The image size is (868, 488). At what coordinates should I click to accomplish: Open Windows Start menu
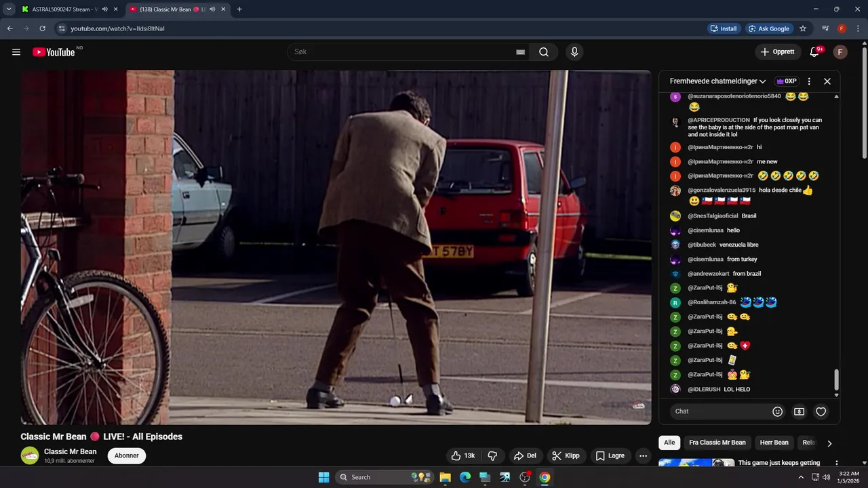tap(323, 477)
